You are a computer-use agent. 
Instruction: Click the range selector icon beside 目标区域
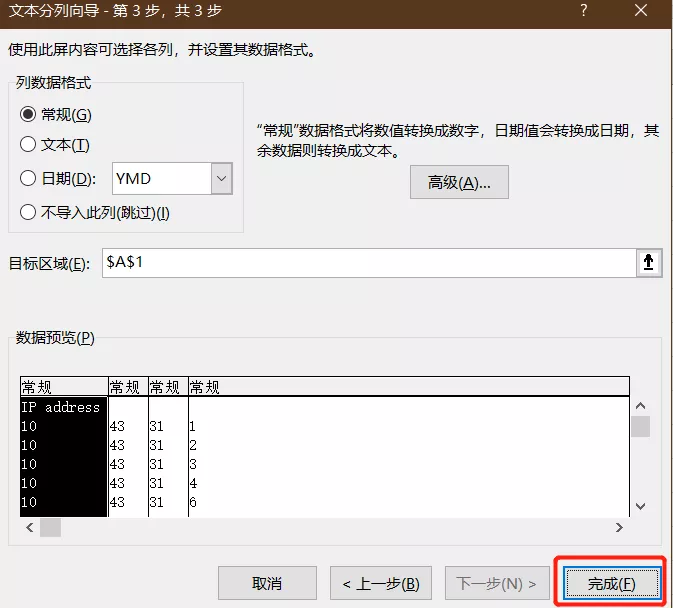coord(648,262)
